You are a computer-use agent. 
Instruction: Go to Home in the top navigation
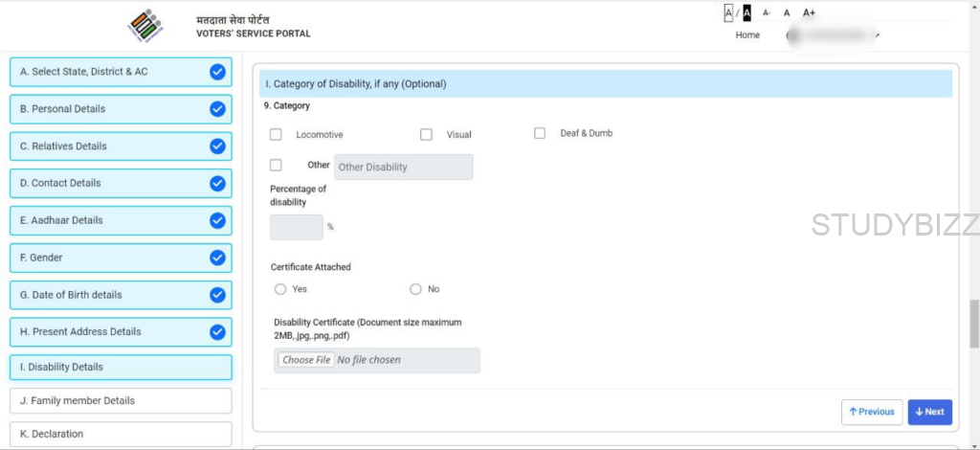[x=747, y=35]
